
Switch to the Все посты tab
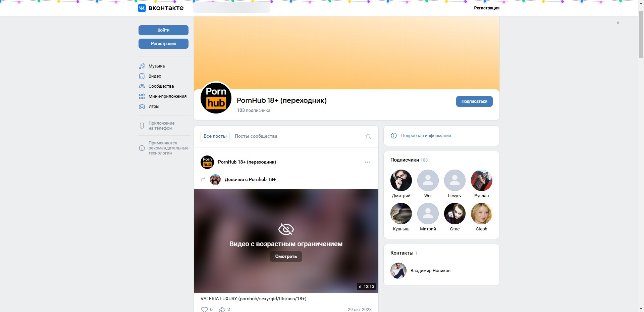[x=215, y=136]
